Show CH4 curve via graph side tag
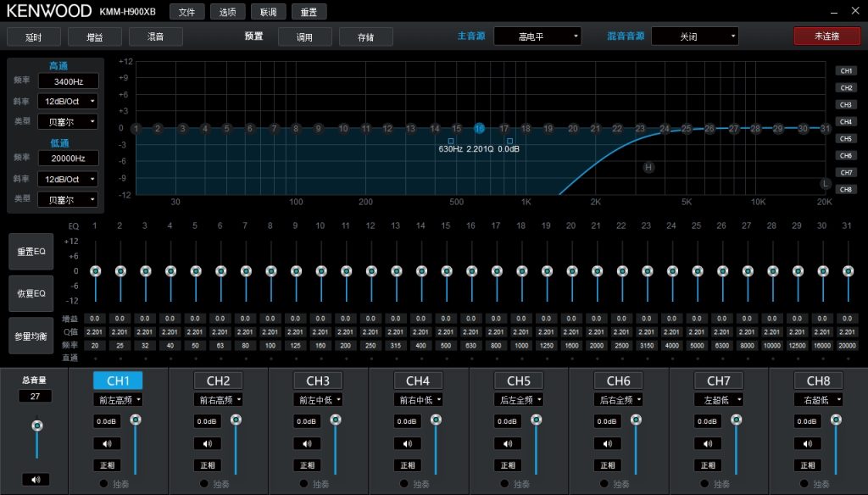 (846, 122)
